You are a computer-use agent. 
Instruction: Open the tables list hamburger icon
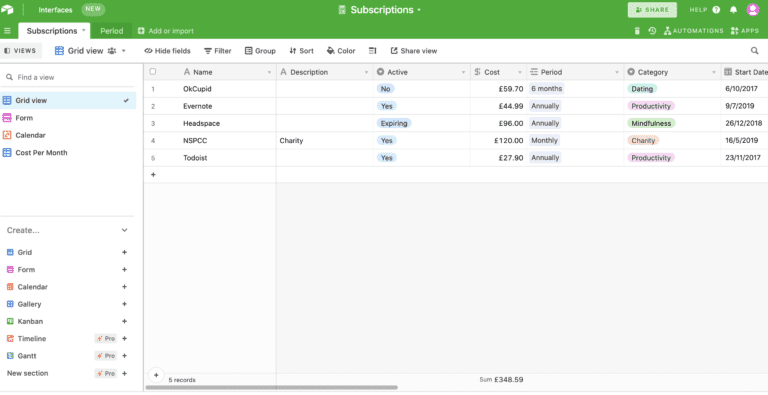click(7, 31)
